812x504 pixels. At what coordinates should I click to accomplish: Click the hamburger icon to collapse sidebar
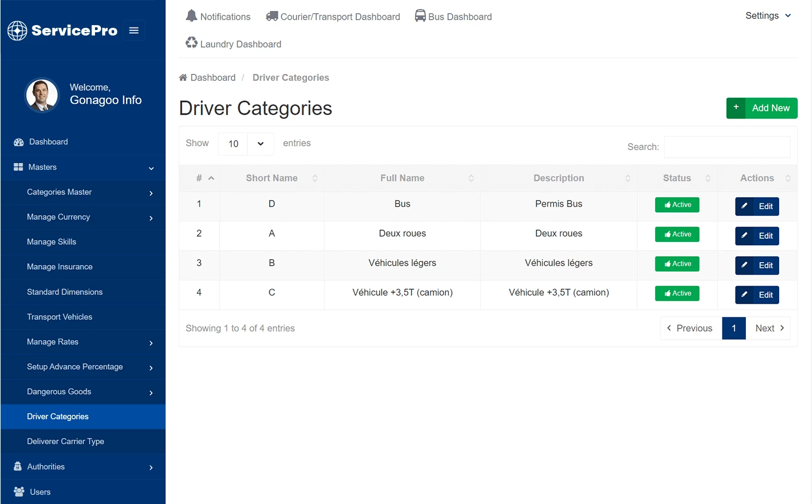[x=134, y=31]
